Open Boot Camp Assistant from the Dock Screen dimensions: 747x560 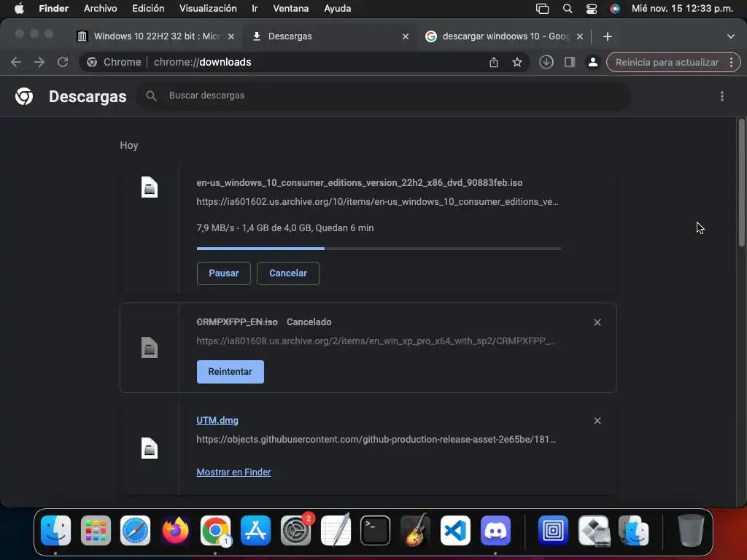(594, 530)
